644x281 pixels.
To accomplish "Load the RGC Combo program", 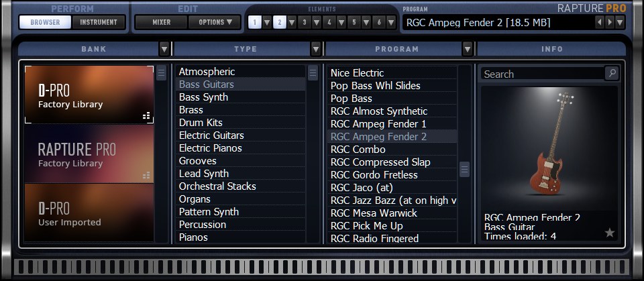I will [x=392, y=149].
